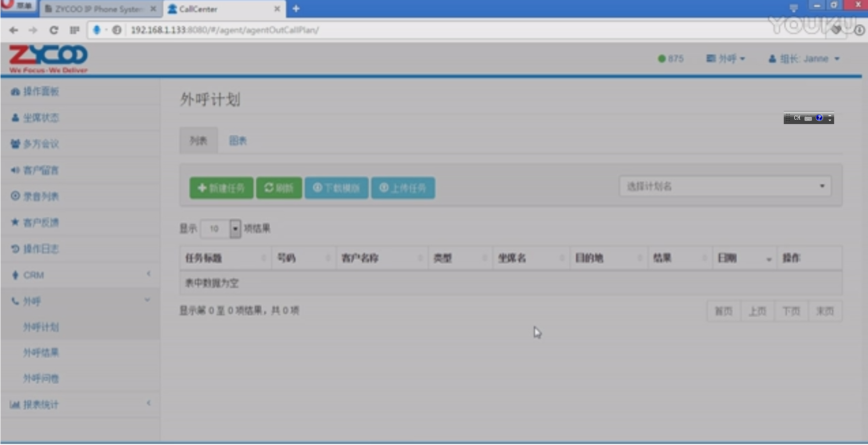Switch to the 图表 chart tab

click(238, 141)
